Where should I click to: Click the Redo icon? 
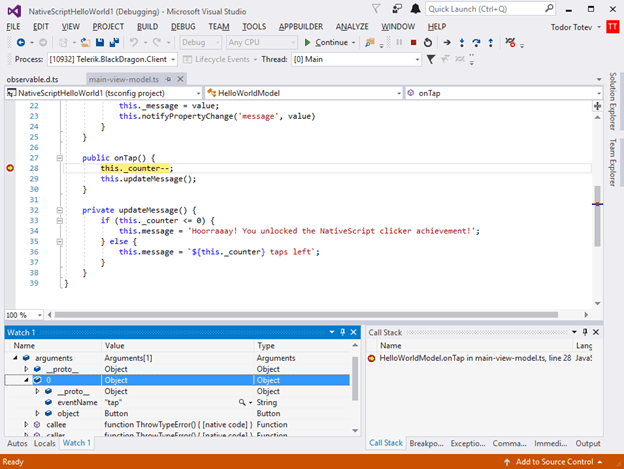click(157, 42)
